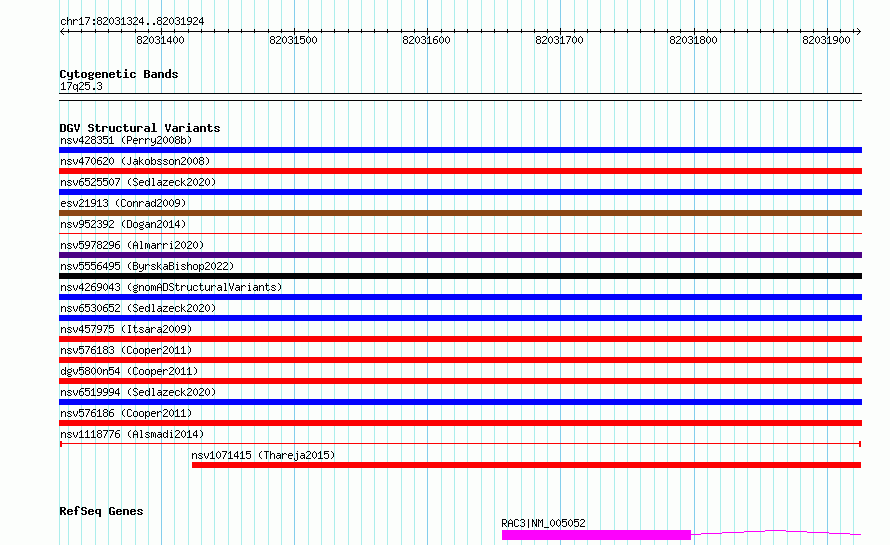Click the Cytogenetic Bands track title
The height and width of the screenshot is (545, 890).
tap(119, 74)
